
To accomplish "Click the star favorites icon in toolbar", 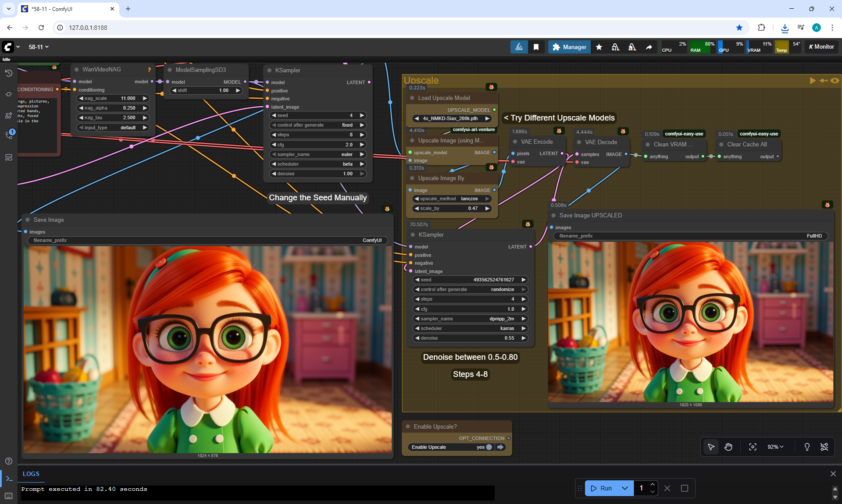I will [599, 47].
